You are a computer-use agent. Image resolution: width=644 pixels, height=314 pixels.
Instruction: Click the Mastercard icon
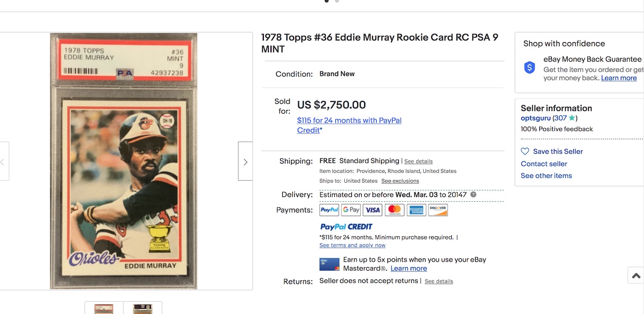394,210
